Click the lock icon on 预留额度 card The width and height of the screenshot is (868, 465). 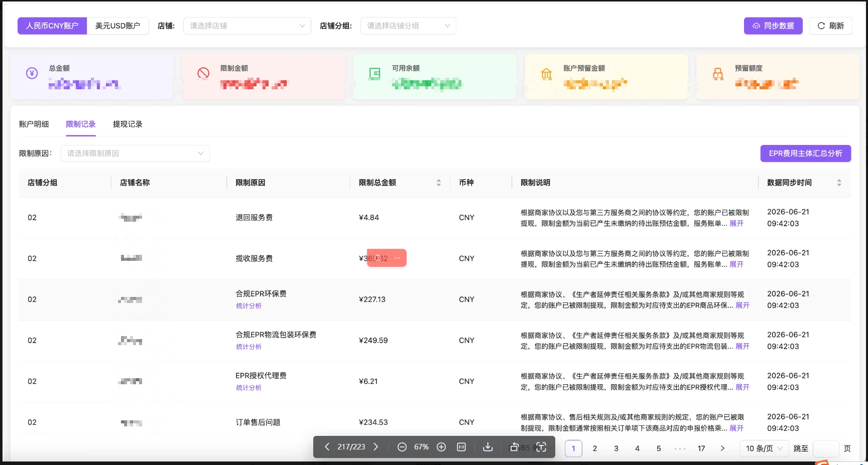click(718, 74)
